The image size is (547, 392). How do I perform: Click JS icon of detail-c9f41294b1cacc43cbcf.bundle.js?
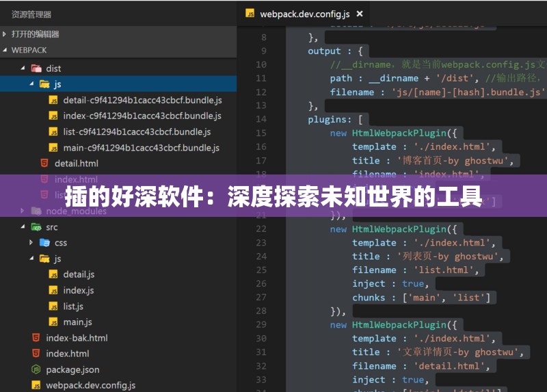point(53,101)
